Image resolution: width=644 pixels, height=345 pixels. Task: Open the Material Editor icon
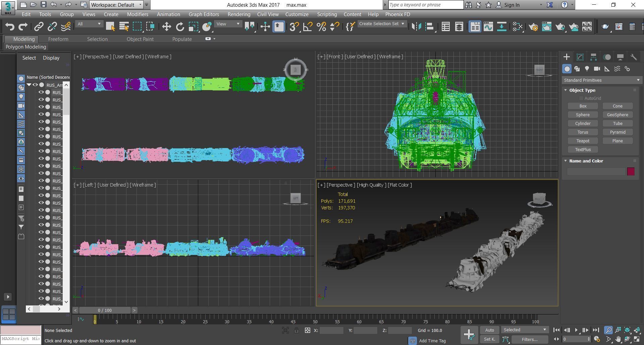pyautogui.click(x=518, y=27)
